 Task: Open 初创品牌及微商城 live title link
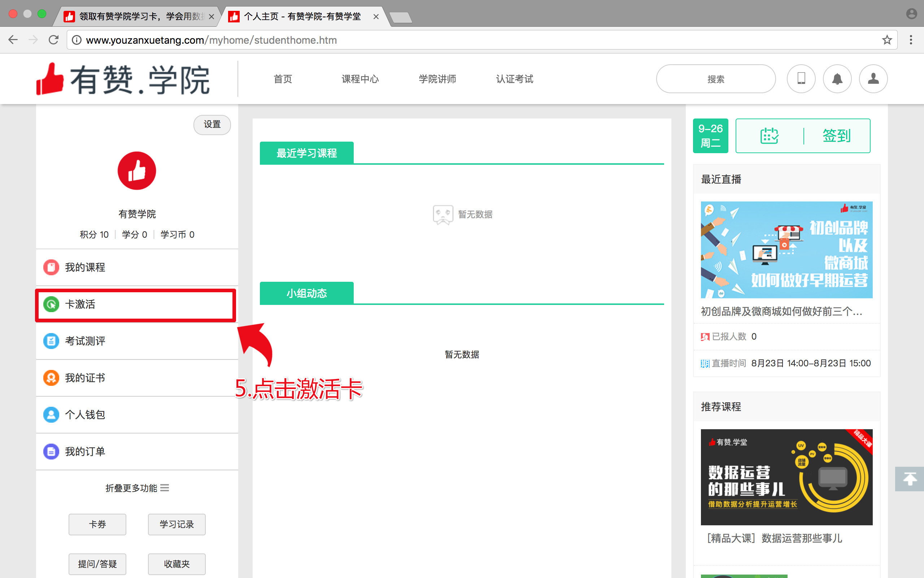[781, 311]
